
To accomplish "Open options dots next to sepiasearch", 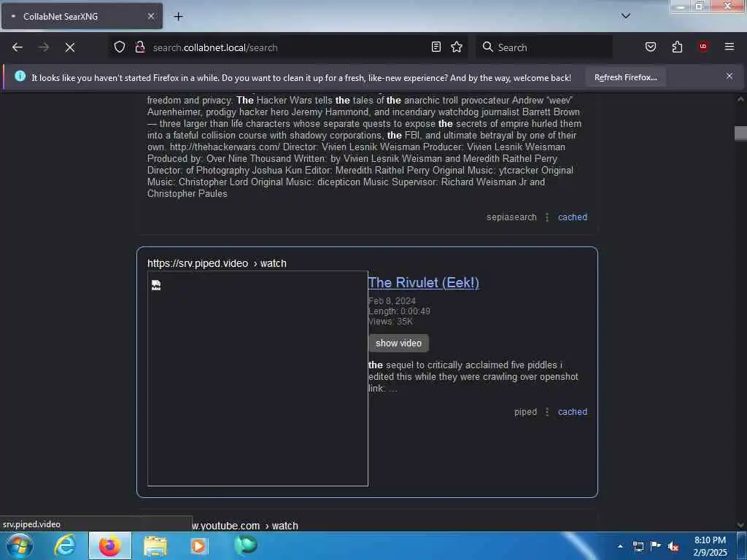I will 547,217.
